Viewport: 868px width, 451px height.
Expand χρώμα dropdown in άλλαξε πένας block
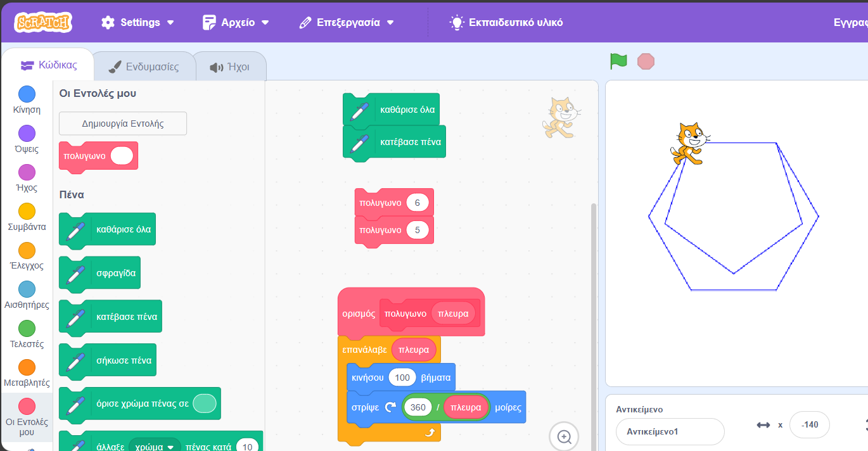coord(155,447)
